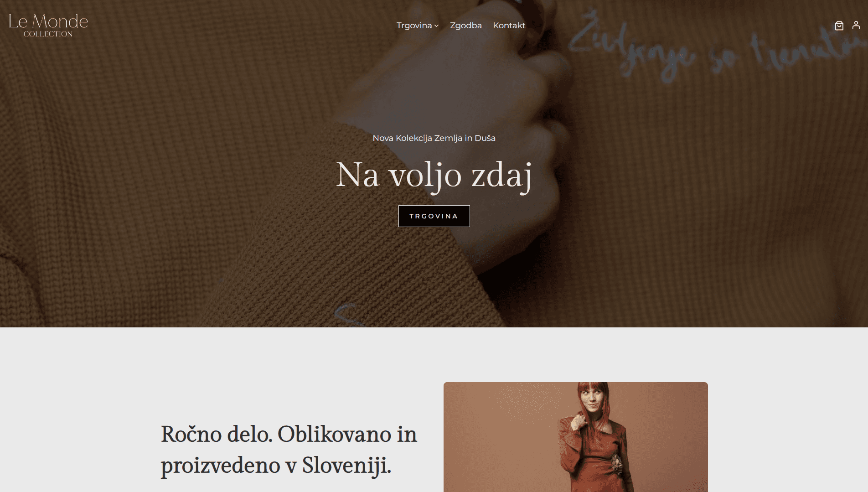Image resolution: width=868 pixels, height=492 pixels.
Task: Open the red-haired model photo
Action: [575, 437]
